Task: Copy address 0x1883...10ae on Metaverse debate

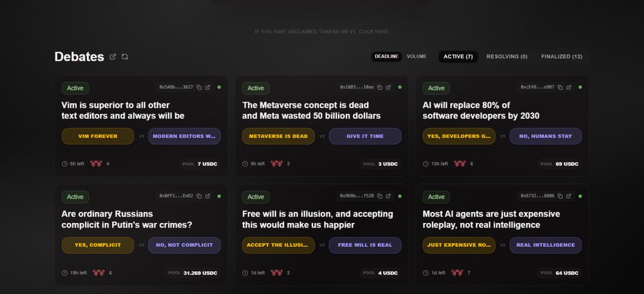Action: point(380,87)
